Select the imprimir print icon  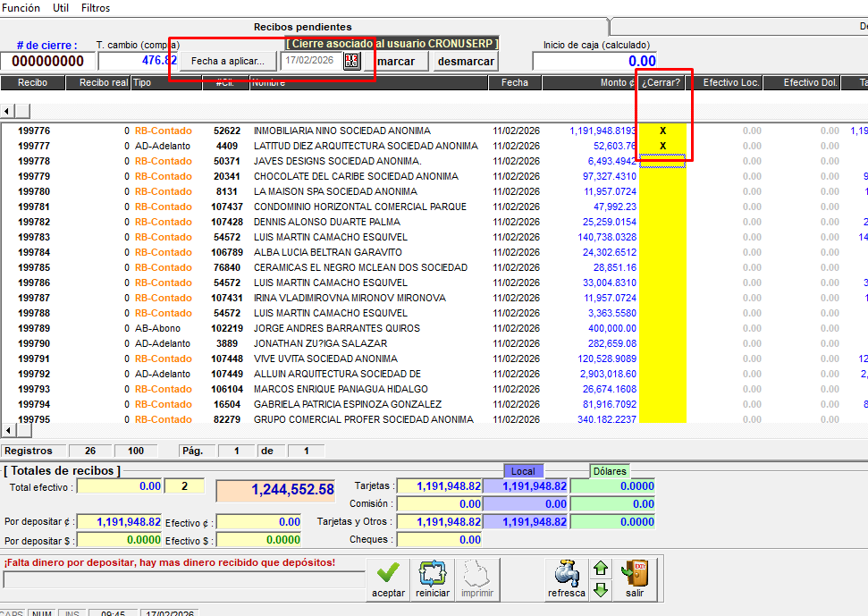[476, 572]
